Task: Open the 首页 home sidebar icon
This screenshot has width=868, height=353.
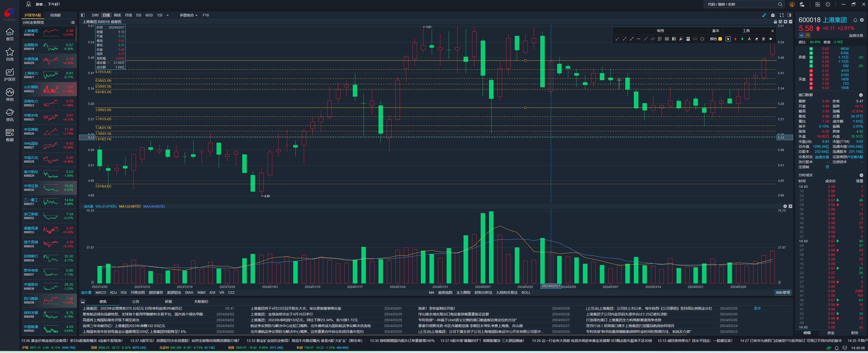Action: (10, 34)
